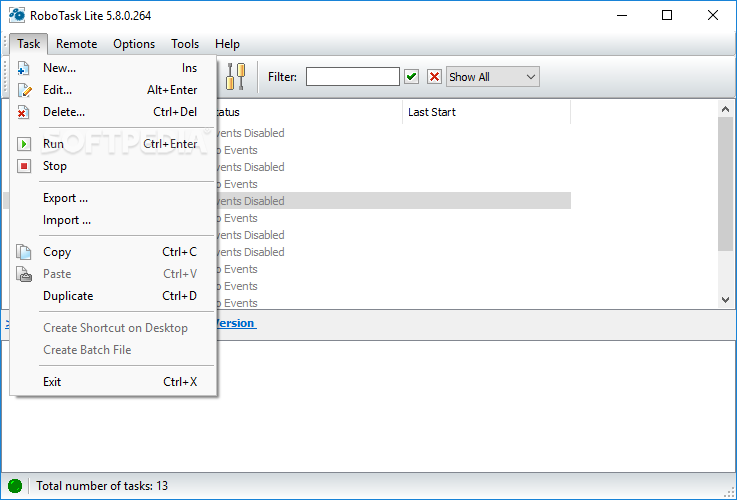Click the Copy pages icon in menu

pos(24,252)
